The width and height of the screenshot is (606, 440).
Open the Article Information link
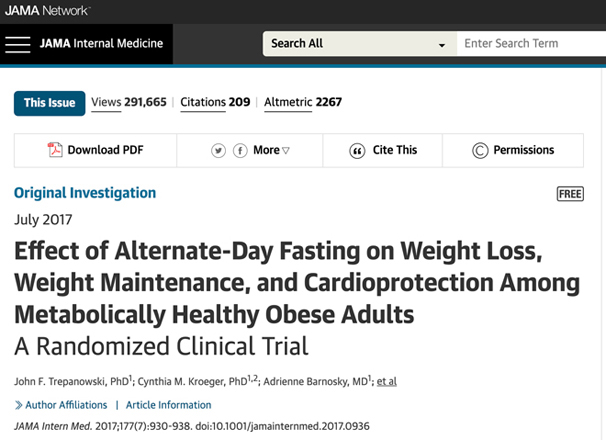tap(169, 405)
